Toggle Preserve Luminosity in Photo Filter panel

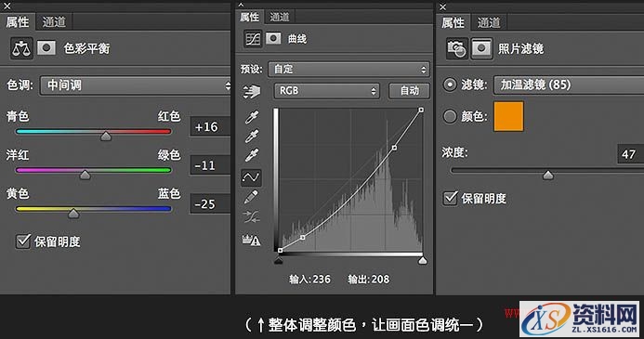pyautogui.click(x=450, y=198)
